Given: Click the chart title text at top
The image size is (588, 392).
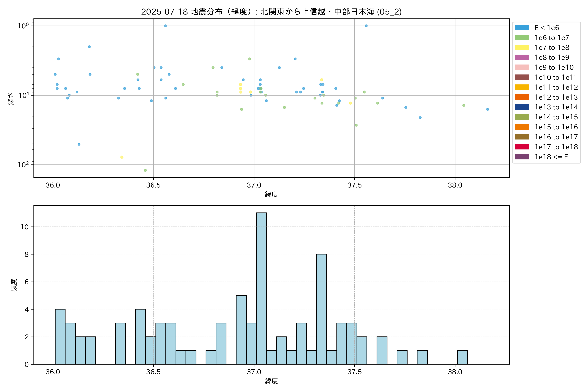Looking at the screenshot, I should coord(271,12).
